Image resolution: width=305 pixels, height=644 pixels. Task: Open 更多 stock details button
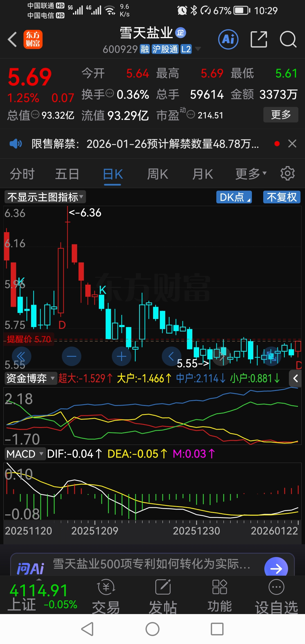coord(281,114)
